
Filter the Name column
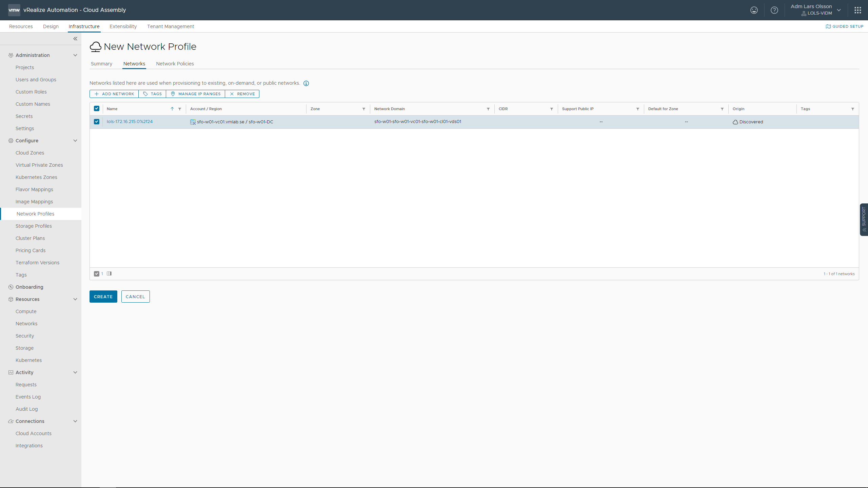[180, 109]
